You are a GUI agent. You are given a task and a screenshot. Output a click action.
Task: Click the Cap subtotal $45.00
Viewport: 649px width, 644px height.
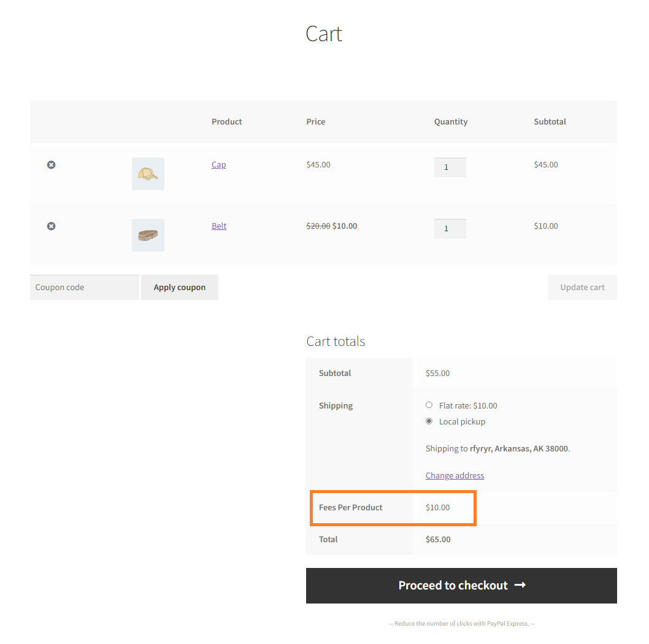[x=546, y=165]
